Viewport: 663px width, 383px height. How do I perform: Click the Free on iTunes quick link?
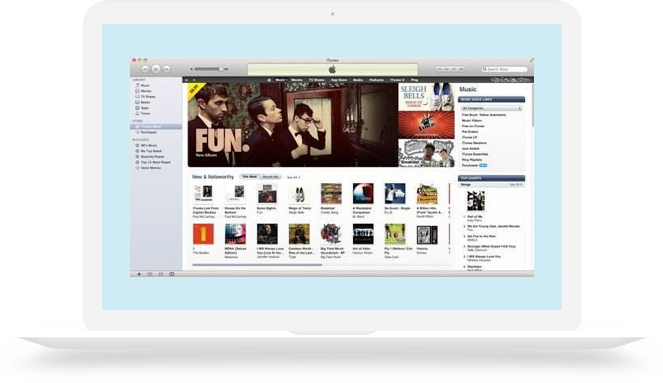pyautogui.click(x=473, y=126)
